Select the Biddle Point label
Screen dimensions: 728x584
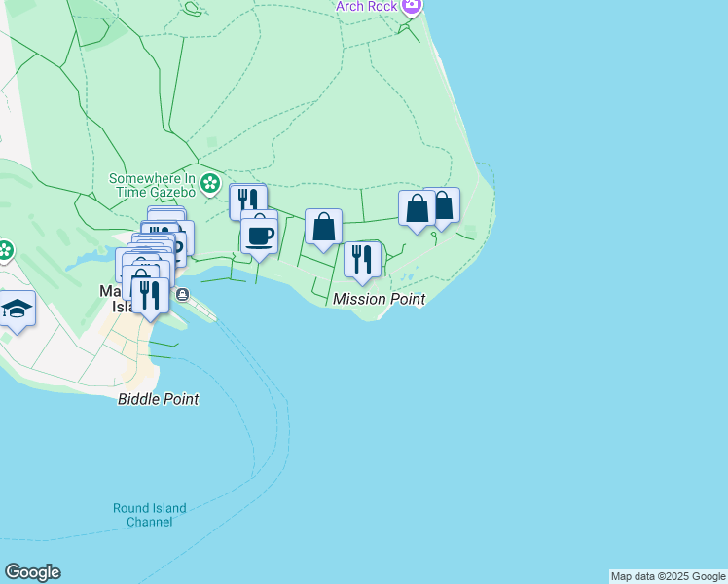click(158, 399)
